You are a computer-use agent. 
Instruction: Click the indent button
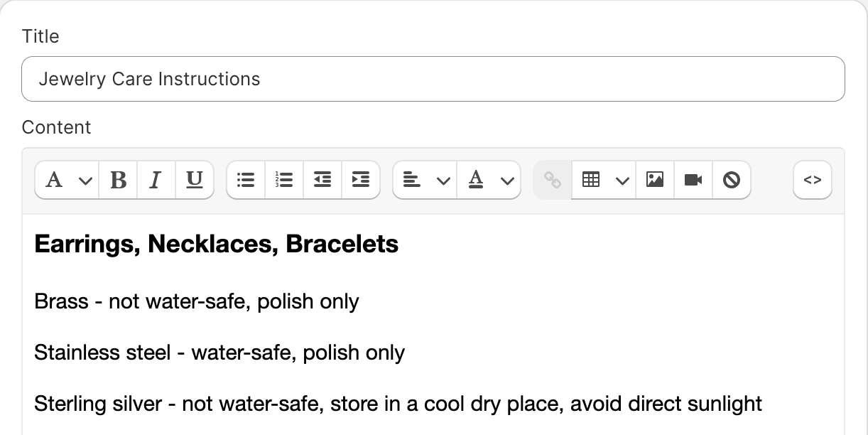(361, 180)
